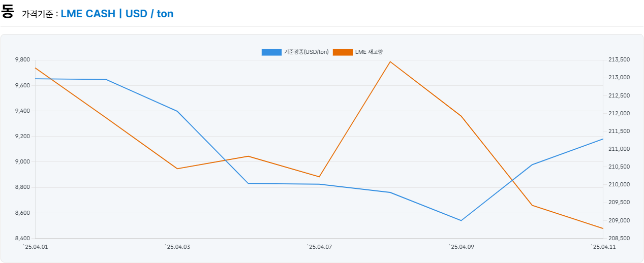The height and width of the screenshot is (263, 644).
Task: Toggle the LME 재고량 legend label
Action: pos(369,52)
